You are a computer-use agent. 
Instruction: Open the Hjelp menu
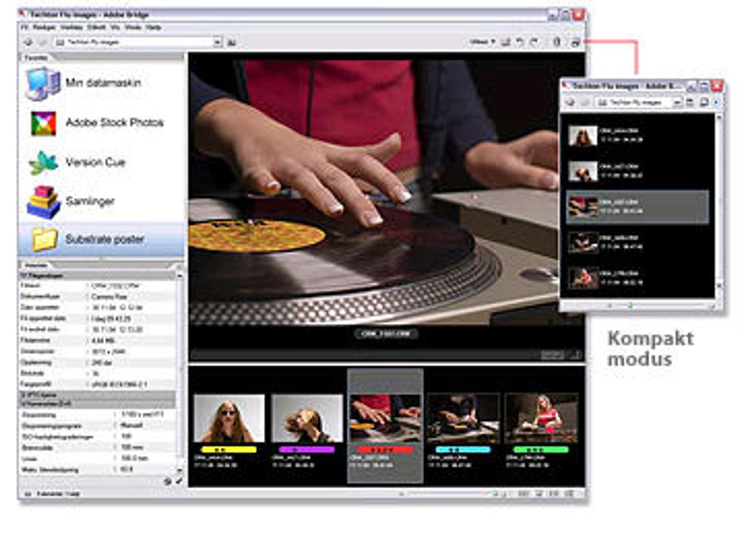click(153, 27)
